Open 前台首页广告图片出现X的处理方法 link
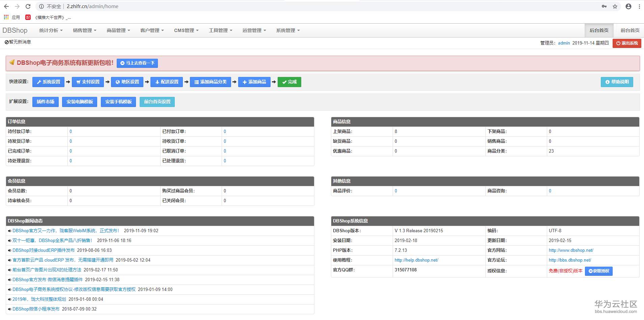 [x=47, y=270]
